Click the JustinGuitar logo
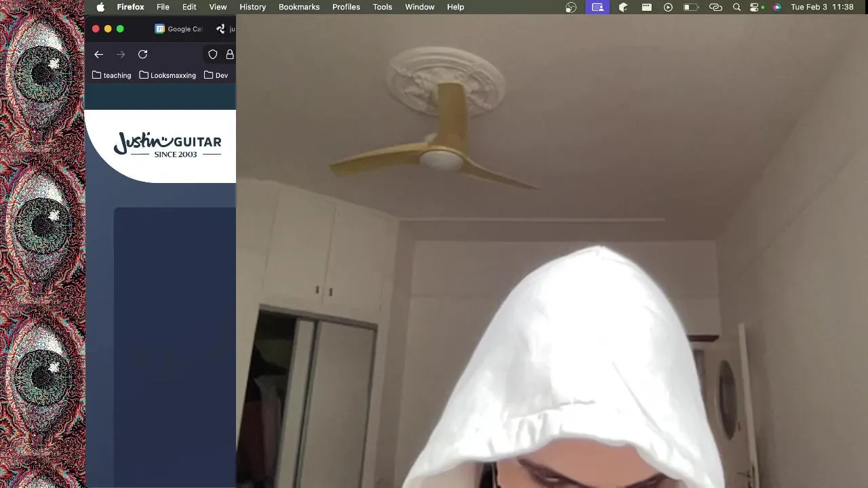Viewport: 868px width, 488px height. [167, 144]
